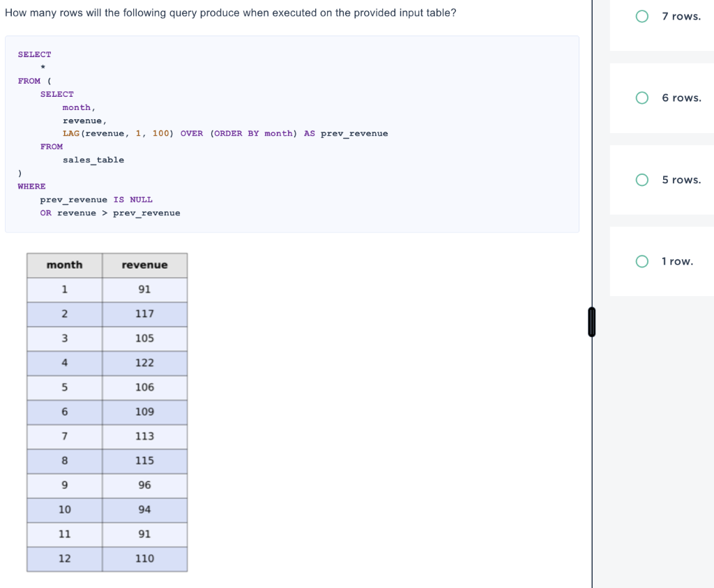Pick the "1 row." answer option
714x588 pixels.
tap(642, 261)
